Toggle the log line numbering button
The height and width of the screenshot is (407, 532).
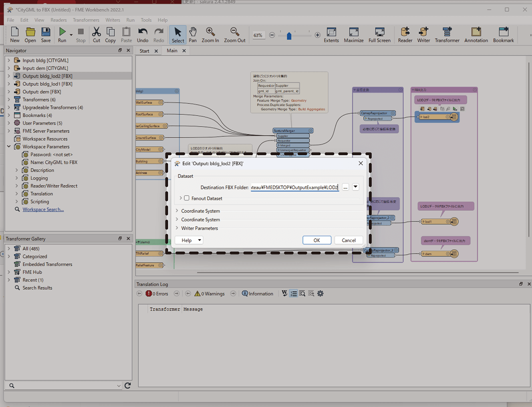(294, 293)
